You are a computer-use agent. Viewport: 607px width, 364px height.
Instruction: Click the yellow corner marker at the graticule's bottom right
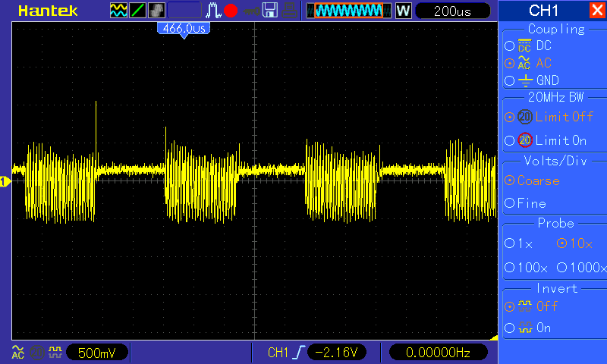tap(494, 337)
